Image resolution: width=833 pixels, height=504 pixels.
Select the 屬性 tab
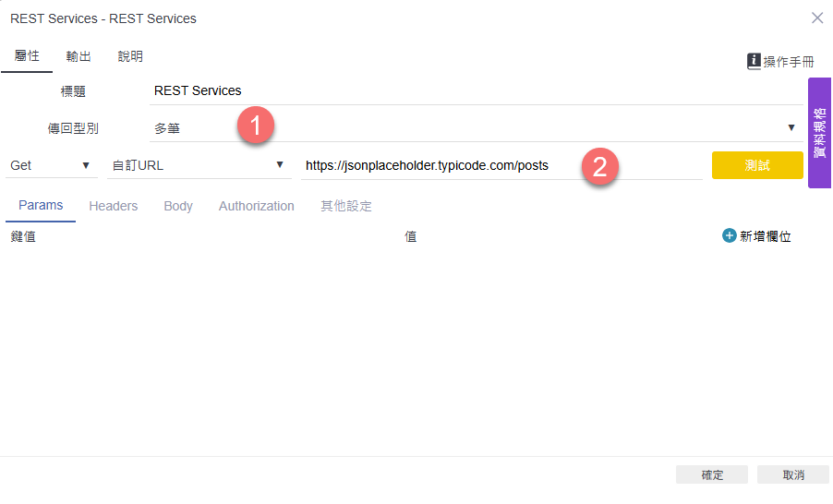[x=27, y=55]
